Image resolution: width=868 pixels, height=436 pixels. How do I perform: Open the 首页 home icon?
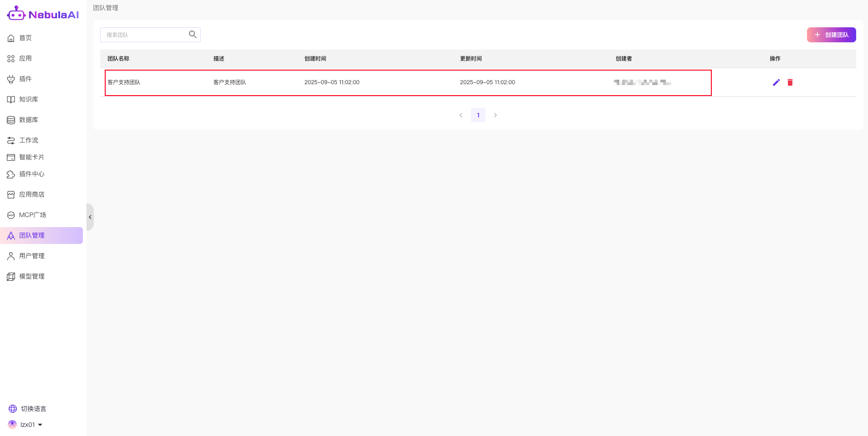tap(11, 38)
